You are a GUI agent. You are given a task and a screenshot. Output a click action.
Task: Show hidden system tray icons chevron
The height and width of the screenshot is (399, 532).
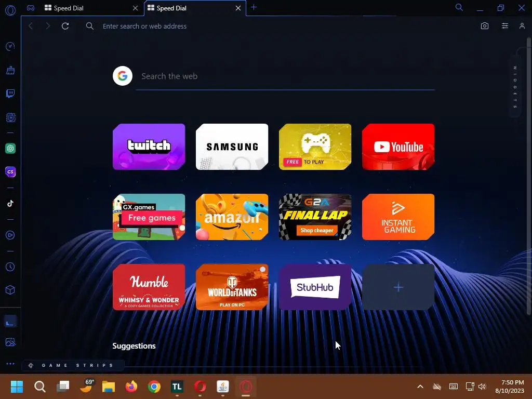click(x=420, y=387)
